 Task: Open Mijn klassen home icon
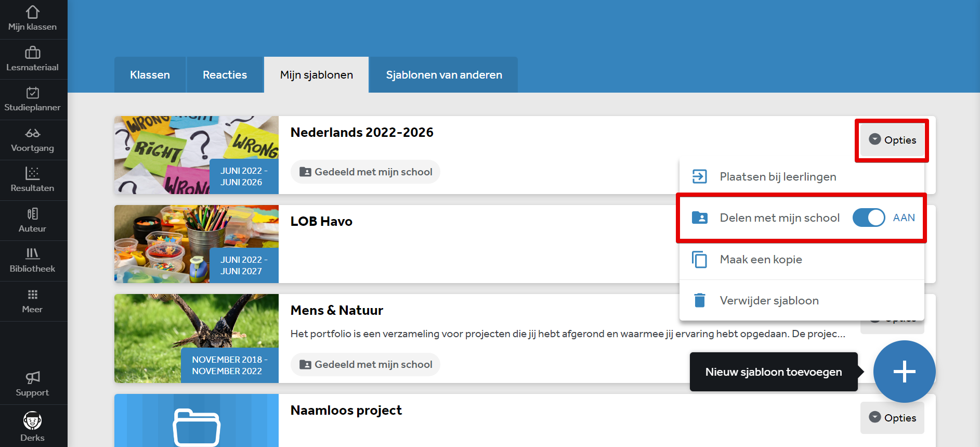pos(33,12)
